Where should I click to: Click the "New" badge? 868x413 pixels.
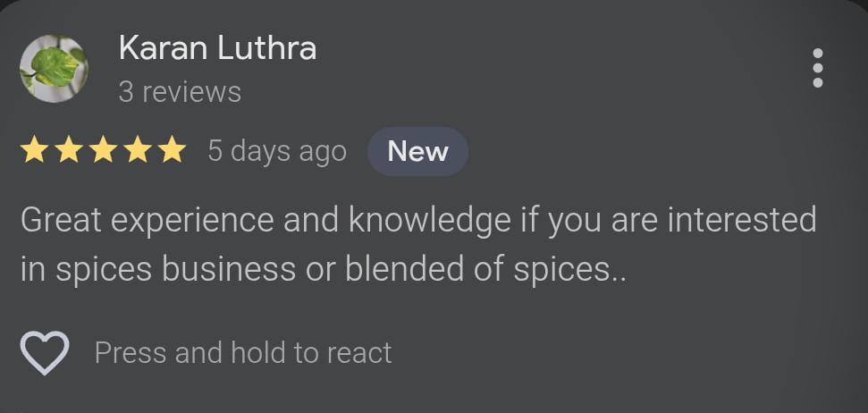(417, 151)
